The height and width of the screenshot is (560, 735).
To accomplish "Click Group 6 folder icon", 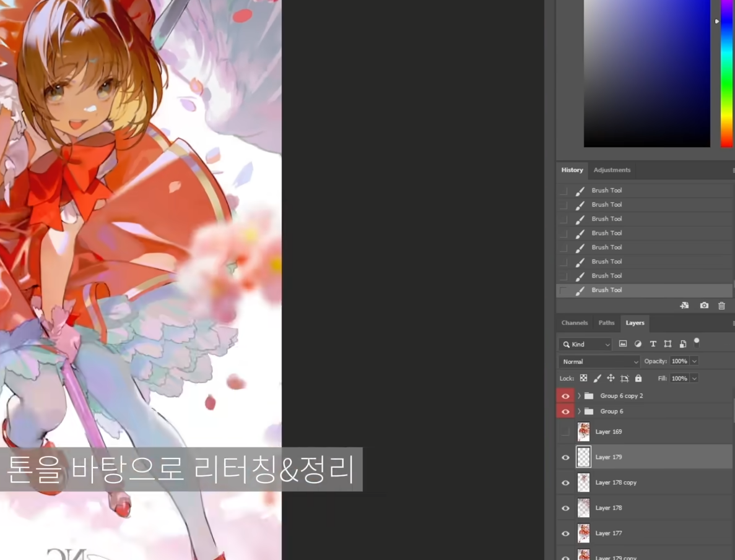I will click(x=589, y=411).
